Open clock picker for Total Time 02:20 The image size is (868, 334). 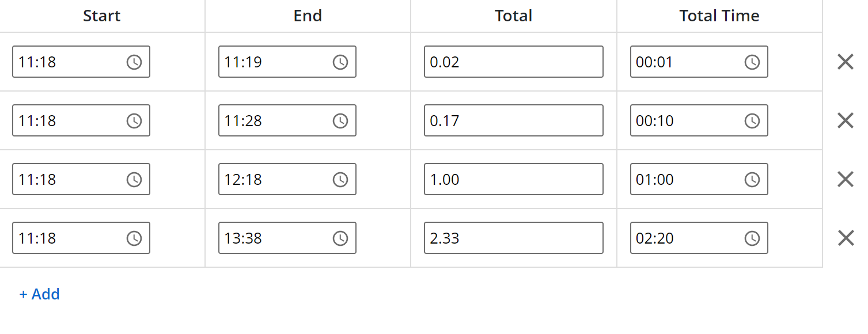752,238
